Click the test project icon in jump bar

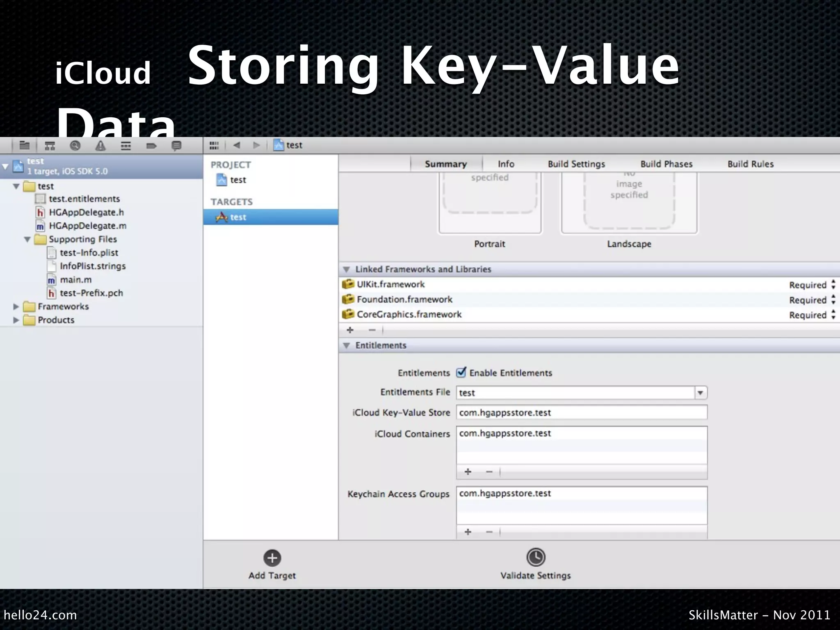point(279,145)
